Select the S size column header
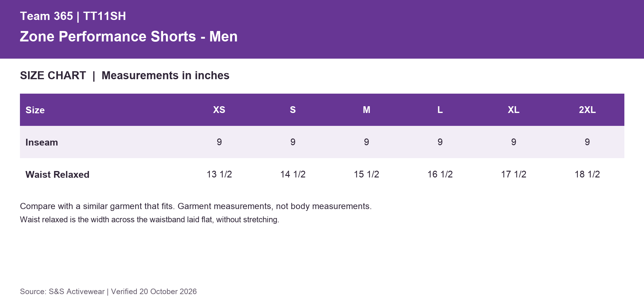Image resolution: width=644 pixels, height=307 pixels. pyautogui.click(x=293, y=110)
